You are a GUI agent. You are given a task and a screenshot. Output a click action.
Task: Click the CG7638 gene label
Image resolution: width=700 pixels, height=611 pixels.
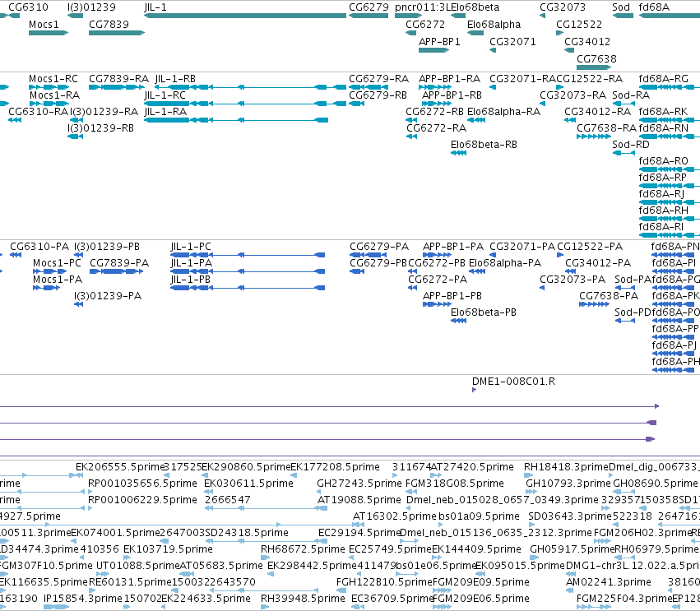coord(596,59)
